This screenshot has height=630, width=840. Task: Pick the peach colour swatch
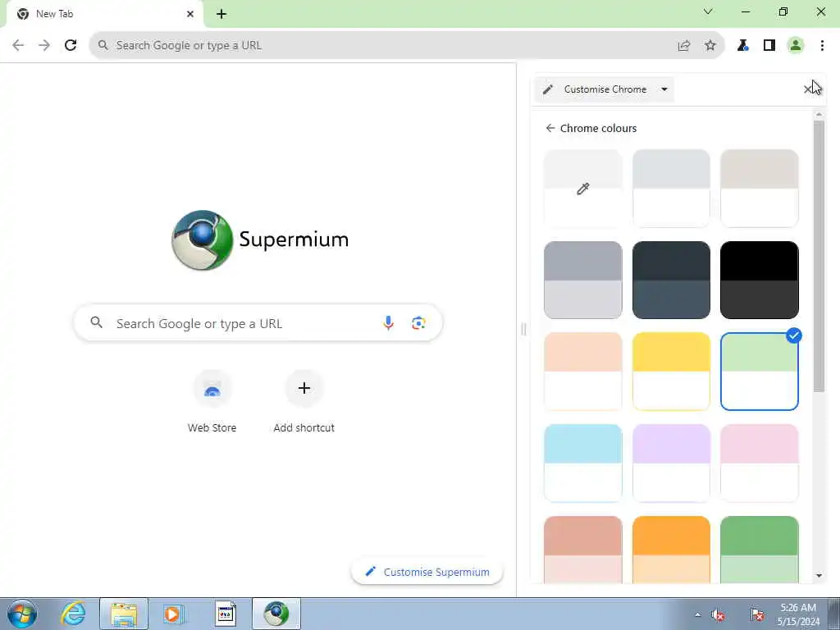(x=583, y=372)
